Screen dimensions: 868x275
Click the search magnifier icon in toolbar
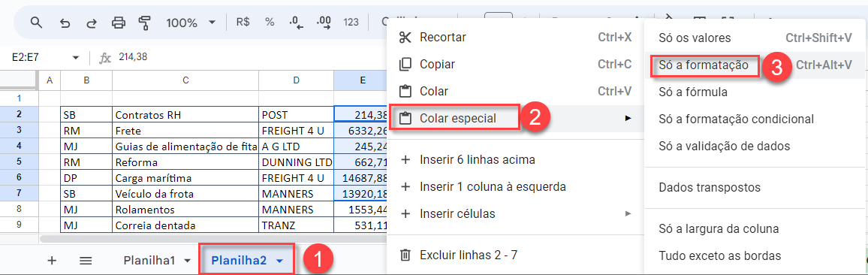click(37, 23)
